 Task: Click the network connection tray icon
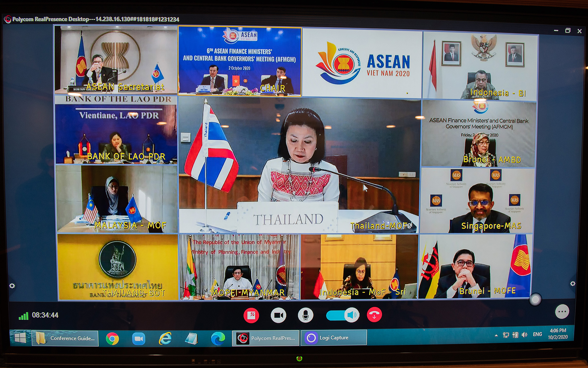click(x=506, y=335)
